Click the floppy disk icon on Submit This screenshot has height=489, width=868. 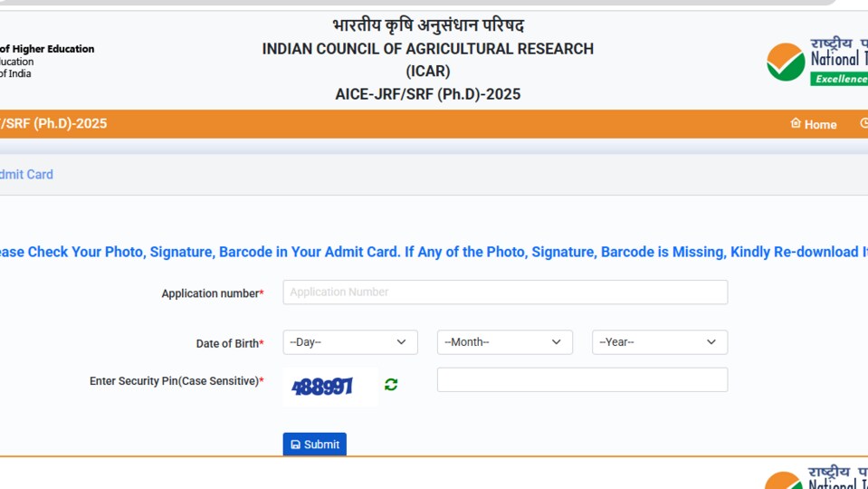tap(296, 444)
